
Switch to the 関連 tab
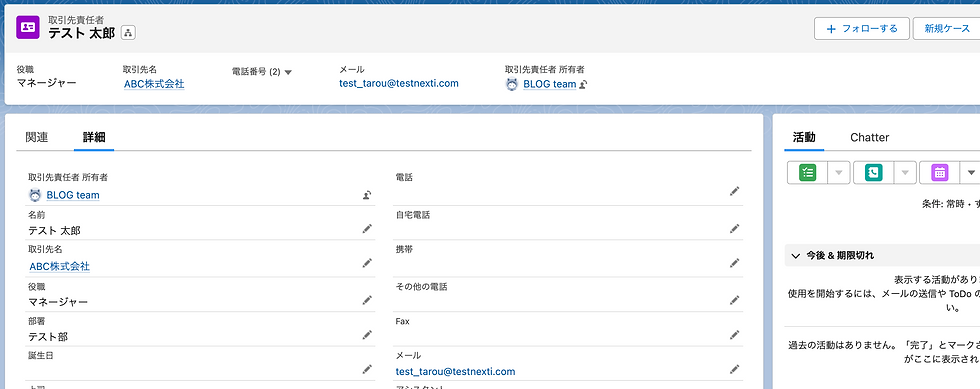(x=37, y=138)
